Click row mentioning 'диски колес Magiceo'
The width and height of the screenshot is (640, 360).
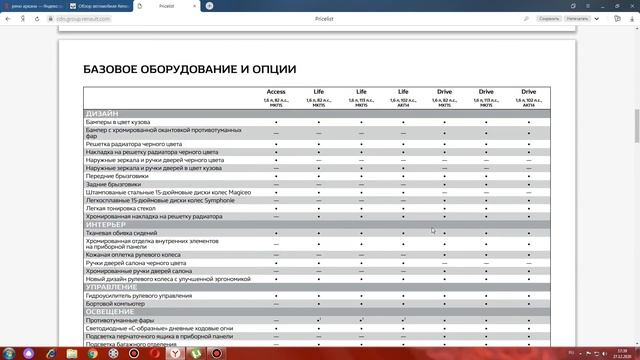click(317, 192)
